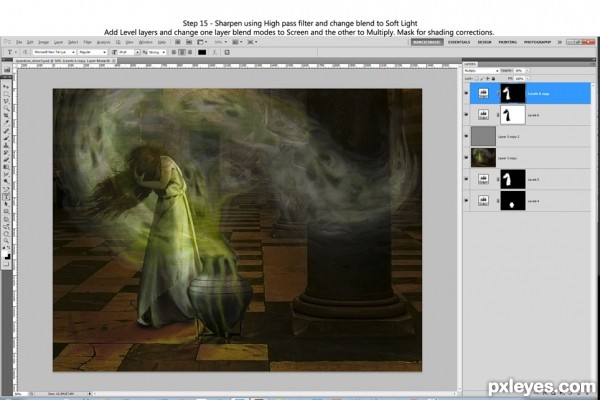This screenshot has height=400, width=600.
Task: Select the Clone Stamp tool
Action: (x=7, y=145)
